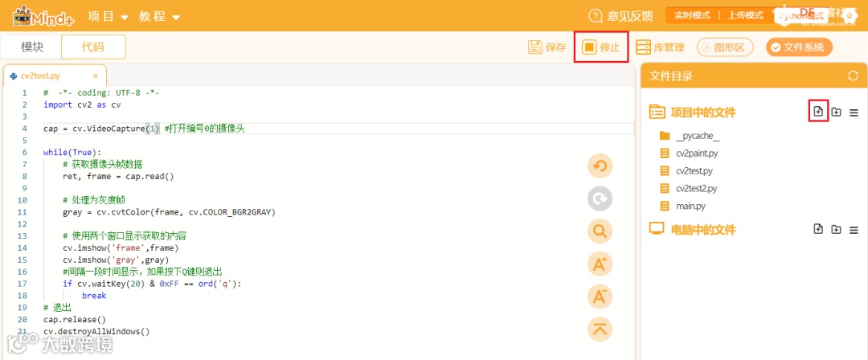Click the cap.release() line
Screen dimensions: 868x360
[x=74, y=320]
